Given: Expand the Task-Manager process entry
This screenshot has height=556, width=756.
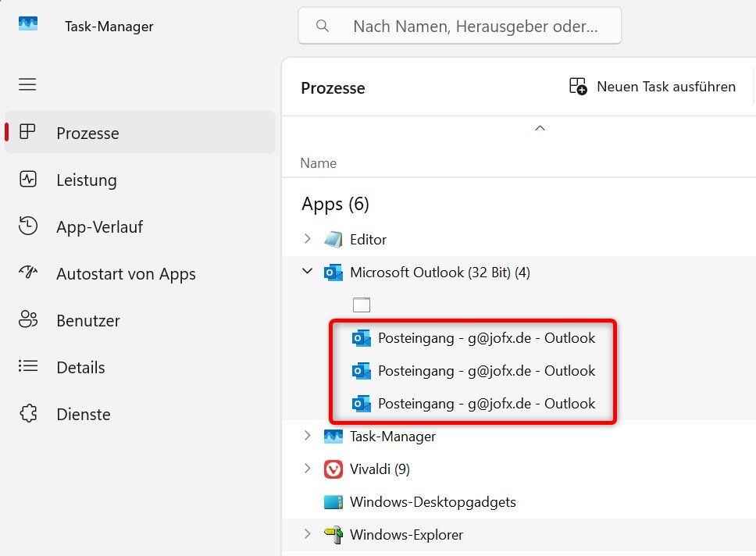Looking at the screenshot, I should [x=308, y=436].
